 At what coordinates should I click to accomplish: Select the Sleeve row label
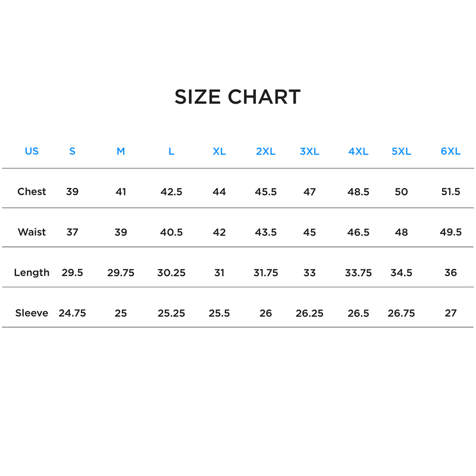[x=32, y=313]
